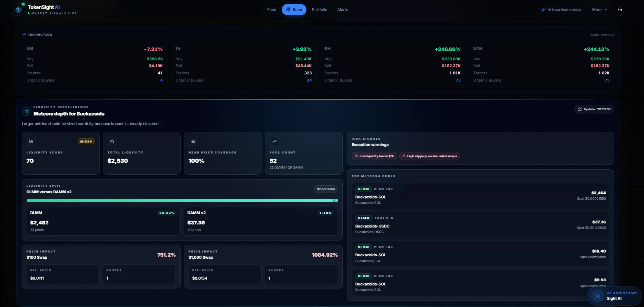
Task: Click the Liquidity Score bar chart icon
Action: point(31,141)
